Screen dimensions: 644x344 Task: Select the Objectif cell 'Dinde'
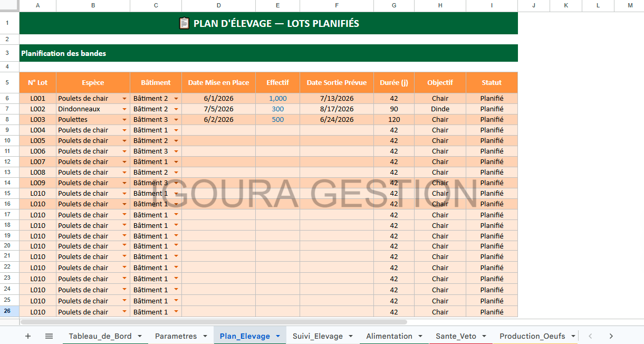pyautogui.click(x=440, y=109)
